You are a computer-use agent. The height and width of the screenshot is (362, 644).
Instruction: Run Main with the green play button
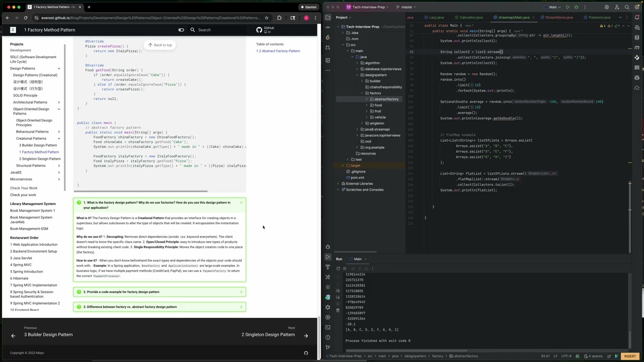(568, 7)
